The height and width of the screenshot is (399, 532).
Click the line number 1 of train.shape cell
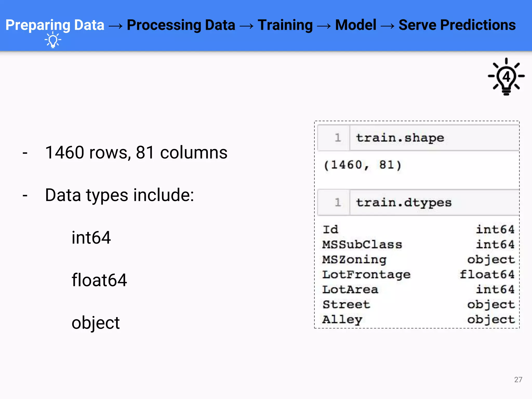tap(338, 138)
